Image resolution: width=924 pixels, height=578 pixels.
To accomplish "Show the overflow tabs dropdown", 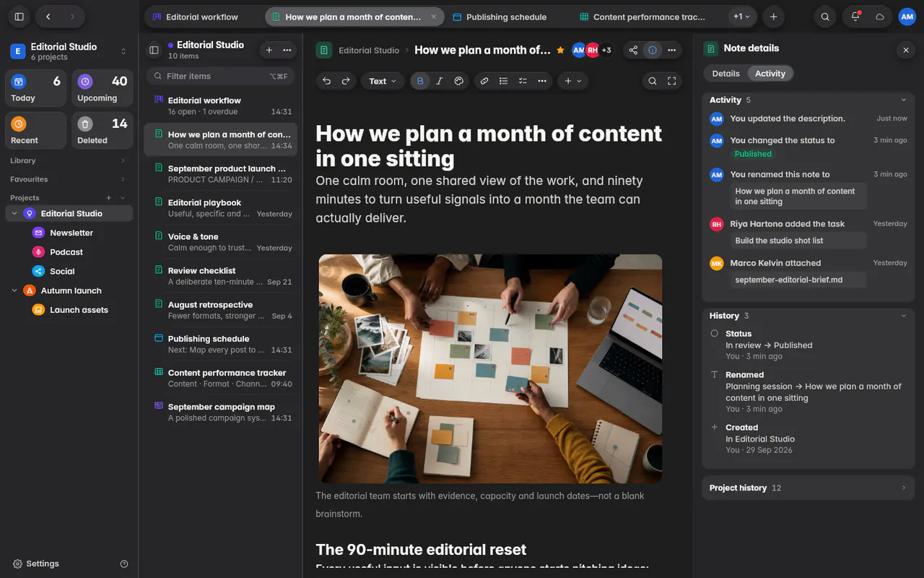I will (x=742, y=17).
